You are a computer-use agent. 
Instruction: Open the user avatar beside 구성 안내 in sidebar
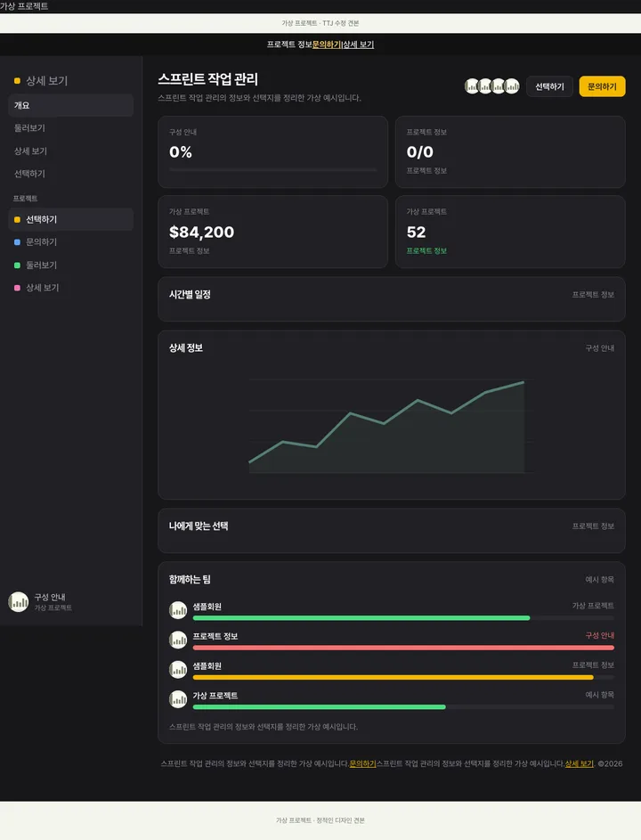point(18,601)
